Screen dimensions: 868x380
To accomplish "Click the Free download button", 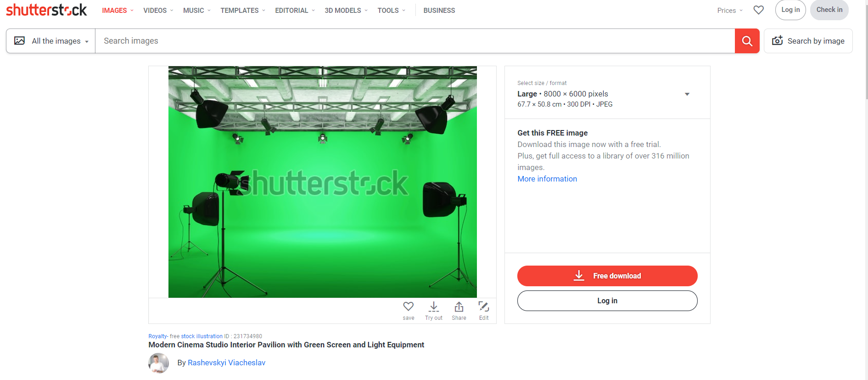I will [x=607, y=276].
